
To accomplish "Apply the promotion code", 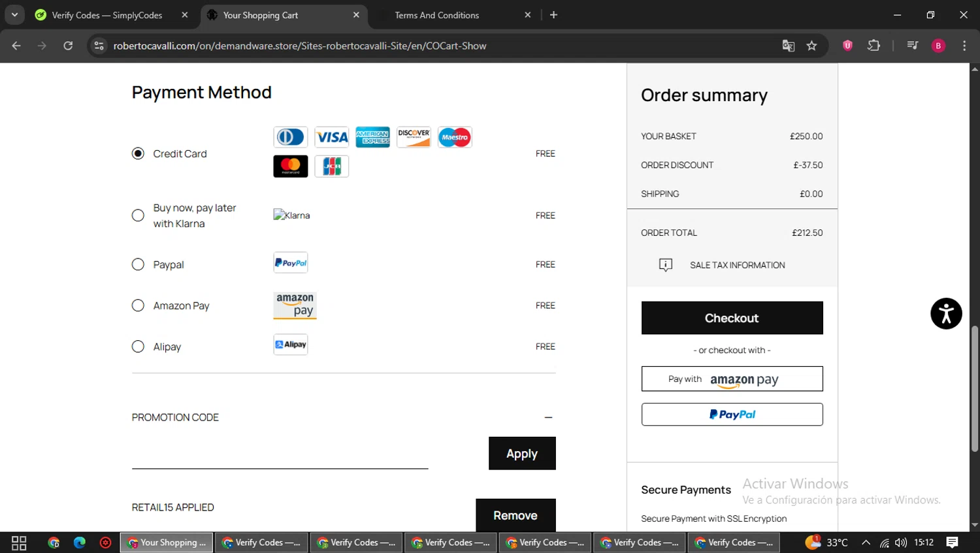I will pyautogui.click(x=522, y=453).
